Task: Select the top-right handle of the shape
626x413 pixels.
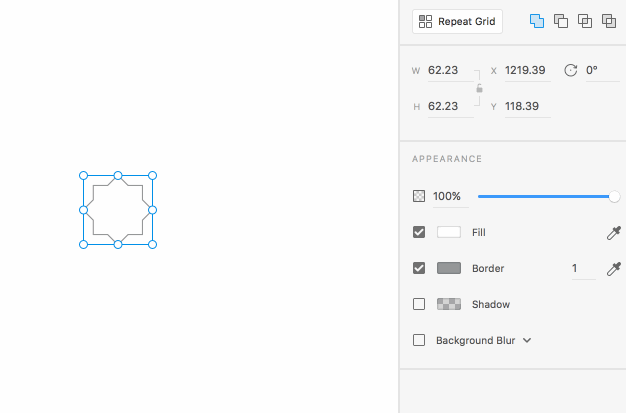Action: (152, 175)
